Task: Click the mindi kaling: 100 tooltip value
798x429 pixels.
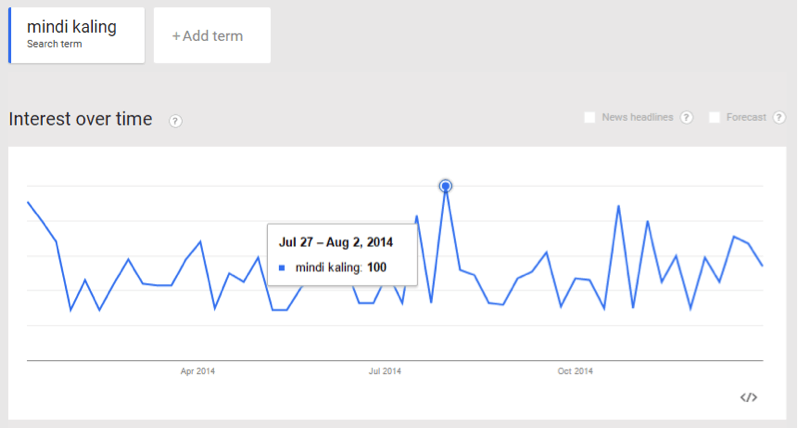Action: [341, 268]
